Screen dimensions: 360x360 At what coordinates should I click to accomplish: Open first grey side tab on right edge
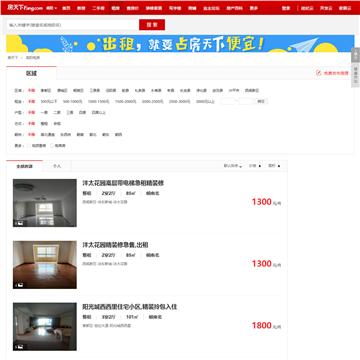[x=355, y=55]
